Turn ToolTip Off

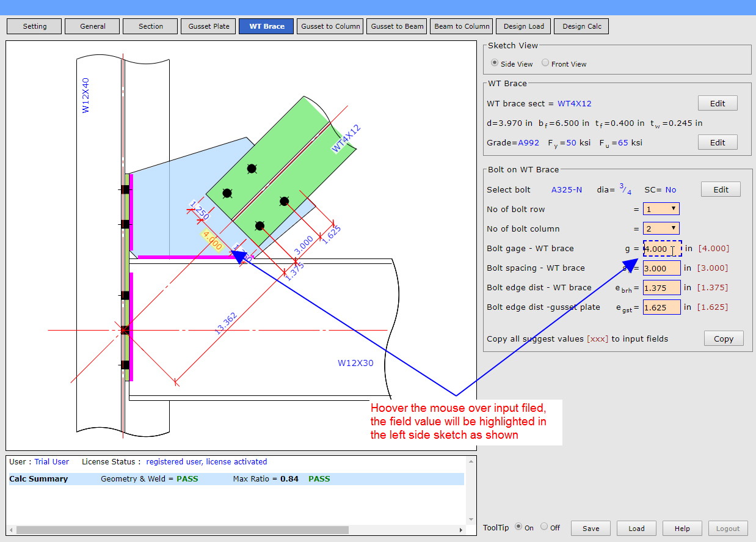point(543,527)
